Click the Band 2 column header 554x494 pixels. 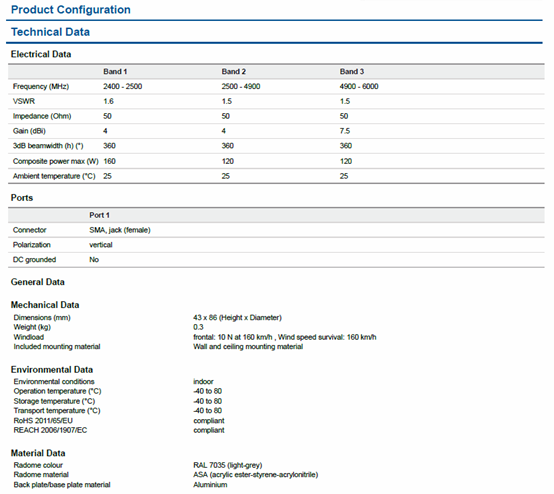(x=233, y=71)
